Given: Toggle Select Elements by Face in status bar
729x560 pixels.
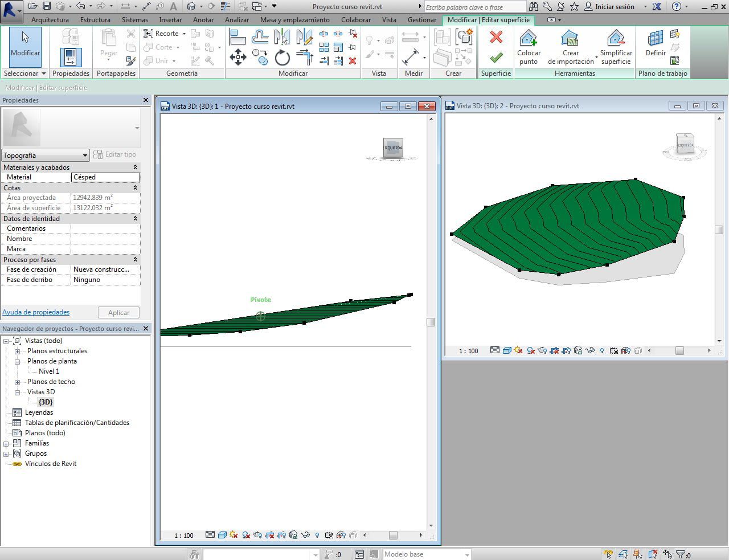Looking at the screenshot, I should pyautogui.click(x=653, y=554).
